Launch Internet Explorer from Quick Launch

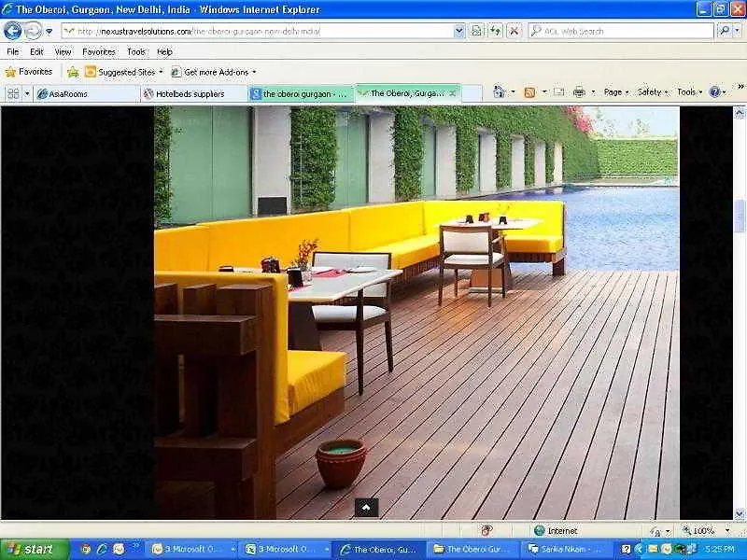click(102, 550)
